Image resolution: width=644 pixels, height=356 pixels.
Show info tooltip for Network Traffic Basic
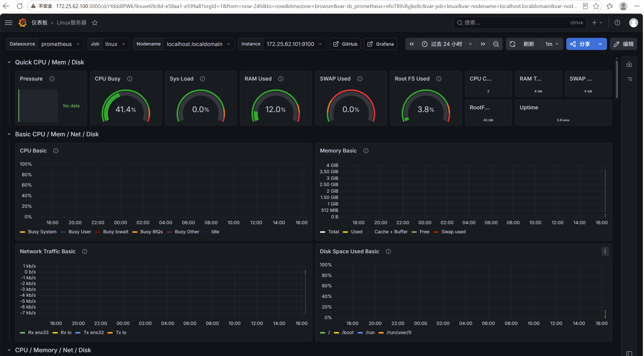pyautogui.click(x=85, y=251)
